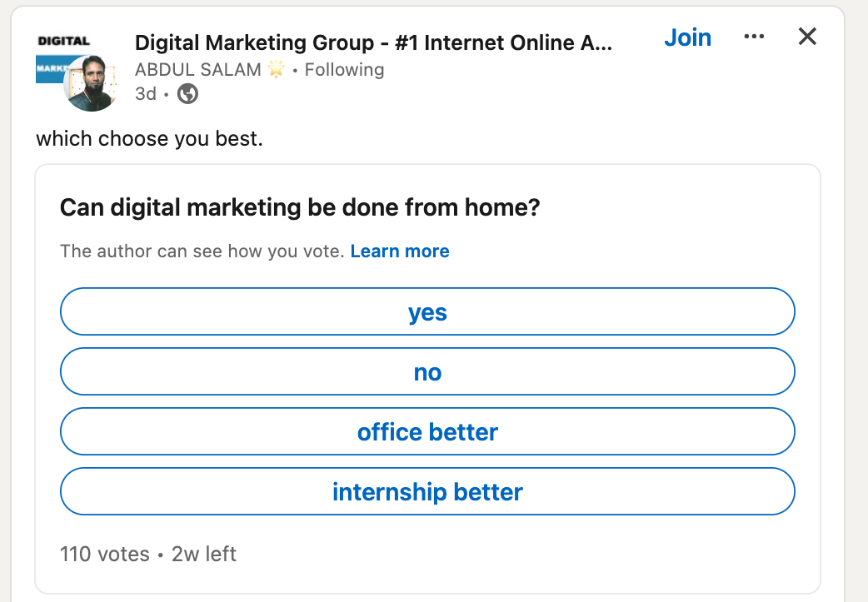Screen dimensions: 868x602
Task: Click ABDUL SALAM's profile picture
Action: point(90,83)
